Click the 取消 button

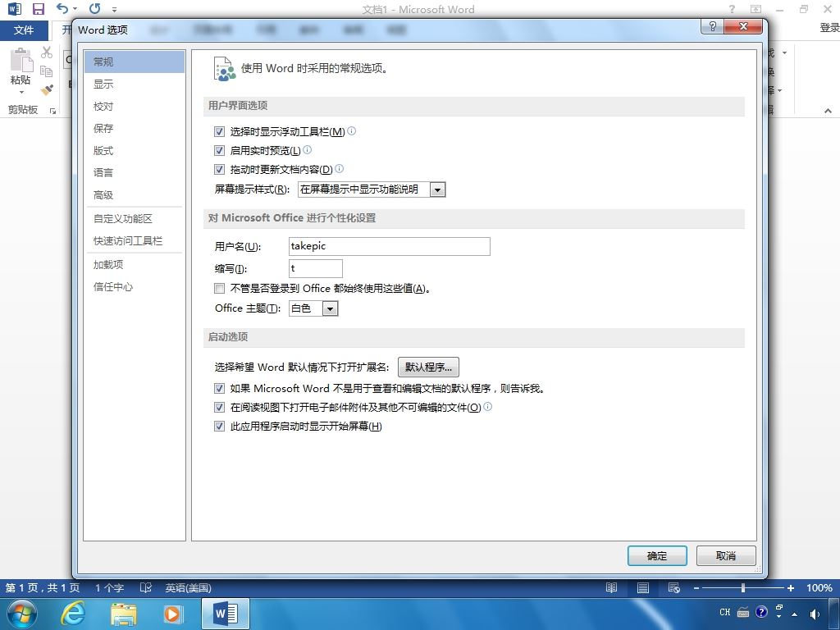pyautogui.click(x=727, y=556)
